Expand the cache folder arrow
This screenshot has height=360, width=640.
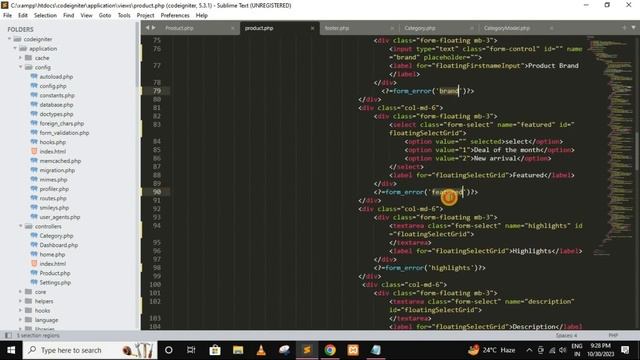click(x=20, y=58)
